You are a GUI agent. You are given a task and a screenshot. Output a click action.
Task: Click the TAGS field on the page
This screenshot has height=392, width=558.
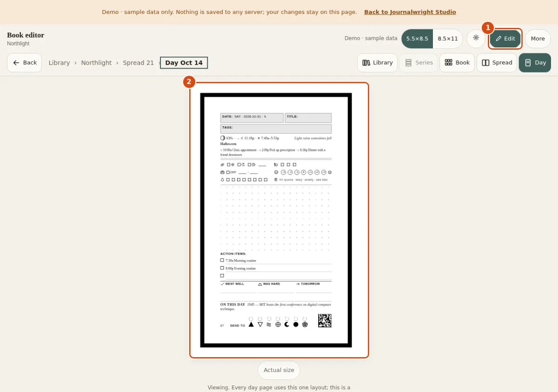point(276,129)
